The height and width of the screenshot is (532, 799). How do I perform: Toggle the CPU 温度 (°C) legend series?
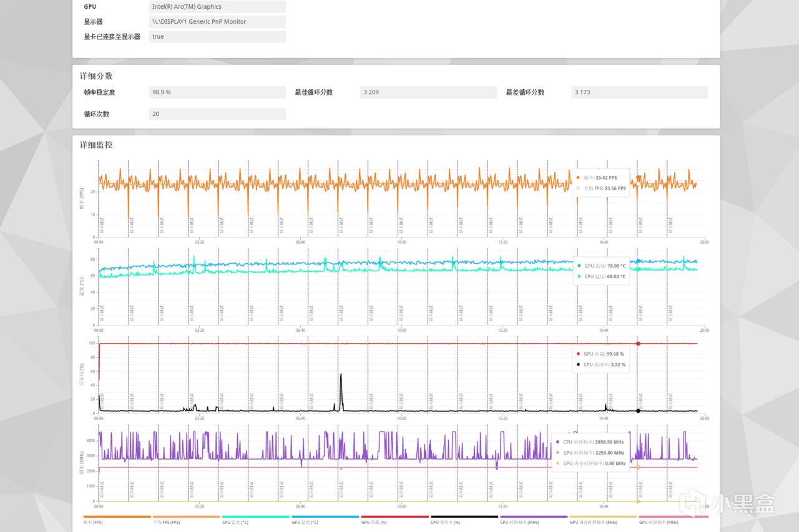[x=256, y=520]
